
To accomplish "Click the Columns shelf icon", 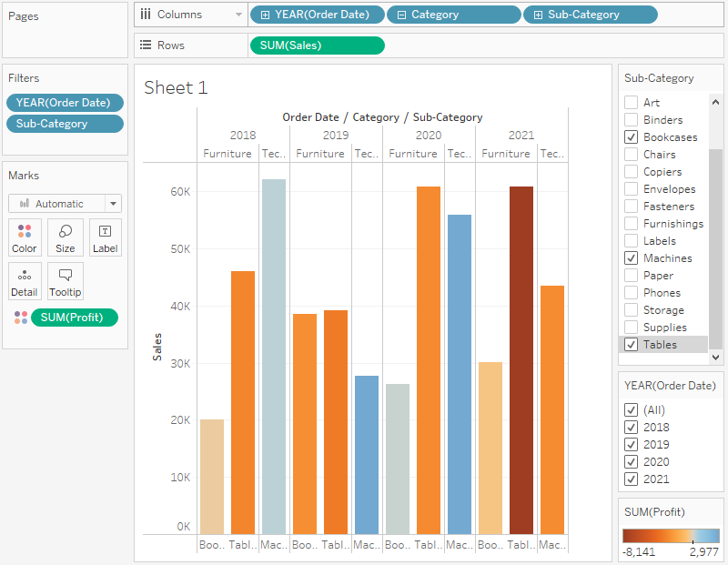I will (146, 15).
